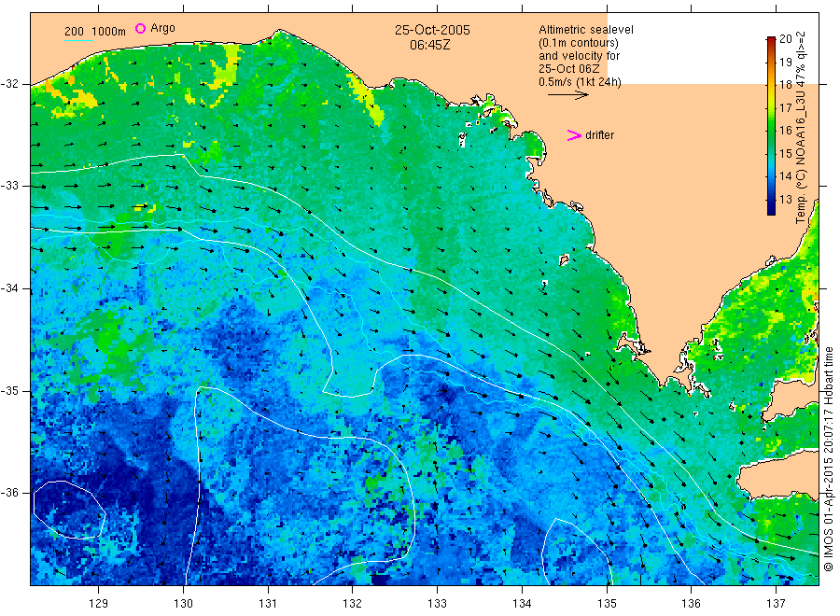Screen dimensions: 840x616
Task: Click the '0.5m/s (1kt 24h)' text
Action: tap(581, 82)
